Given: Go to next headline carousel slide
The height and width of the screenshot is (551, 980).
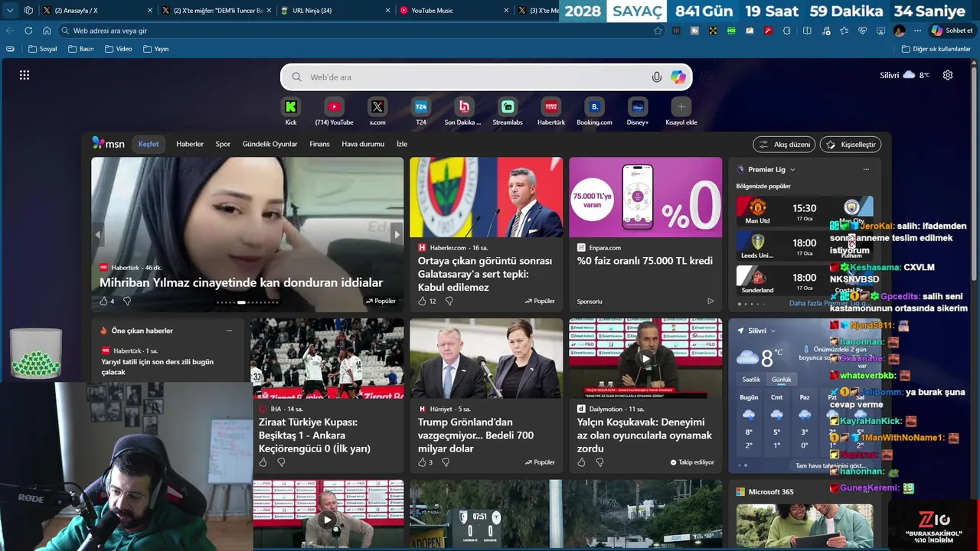Looking at the screenshot, I should (x=396, y=235).
